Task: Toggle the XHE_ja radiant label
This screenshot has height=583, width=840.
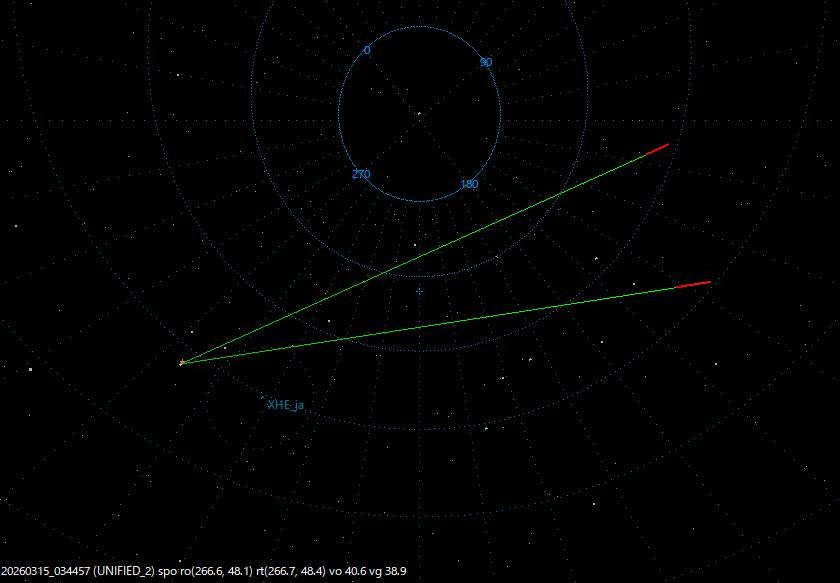Action: [x=286, y=406]
